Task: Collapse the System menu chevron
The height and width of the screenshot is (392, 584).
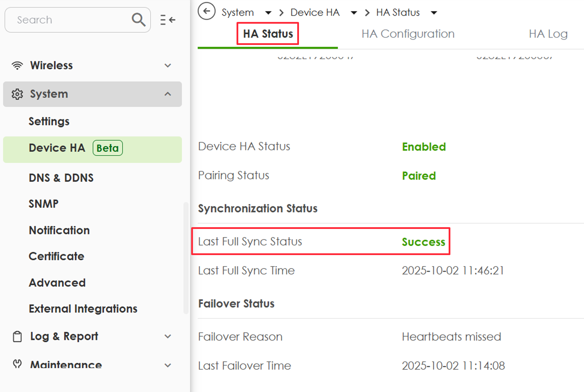Action: (168, 94)
